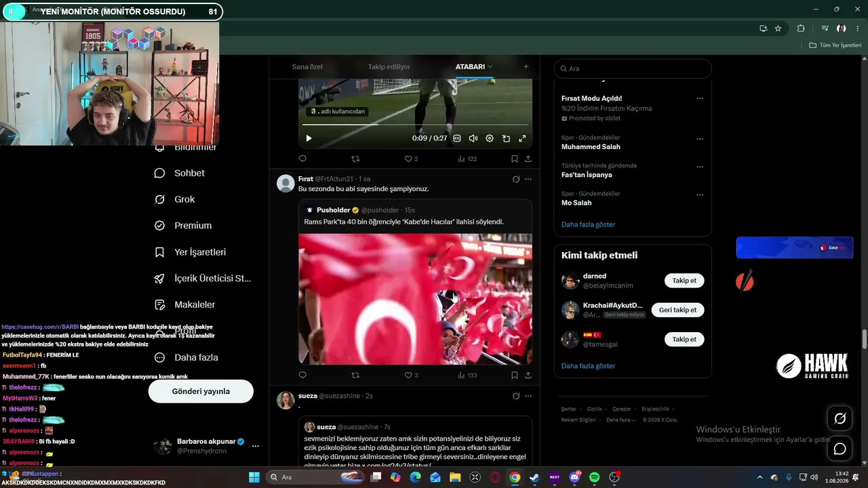
Task: Expand the video to fullscreen
Action: [522, 138]
